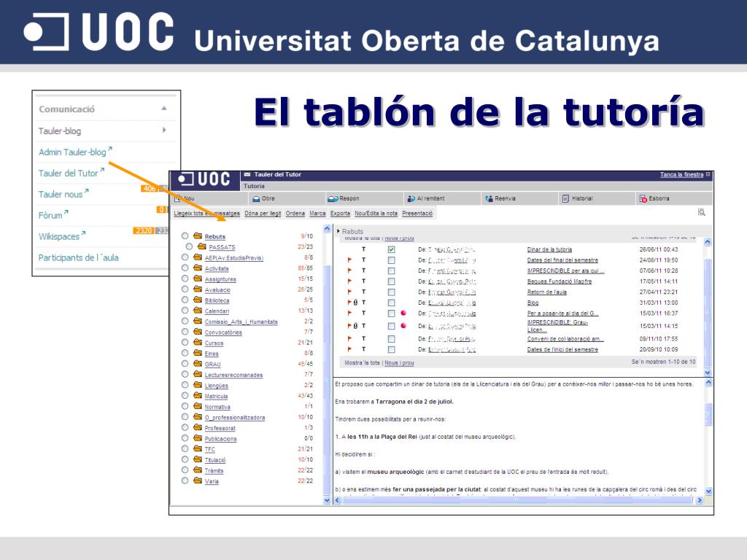747x560 pixels.
Task: Click folder list scroll down arrow
Action: [x=327, y=500]
